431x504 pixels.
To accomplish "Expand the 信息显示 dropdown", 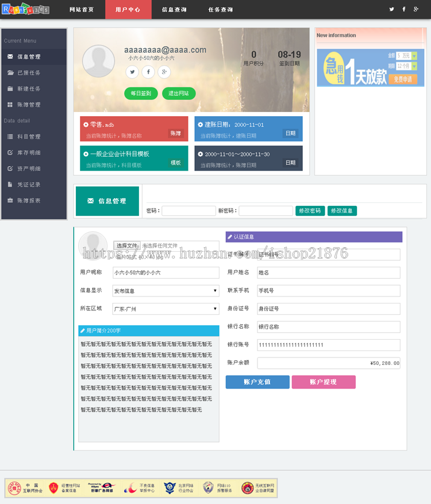I will click(x=166, y=291).
